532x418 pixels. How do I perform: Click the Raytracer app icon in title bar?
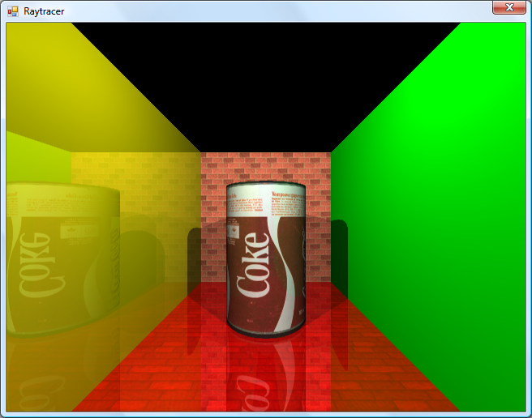click(x=12, y=11)
